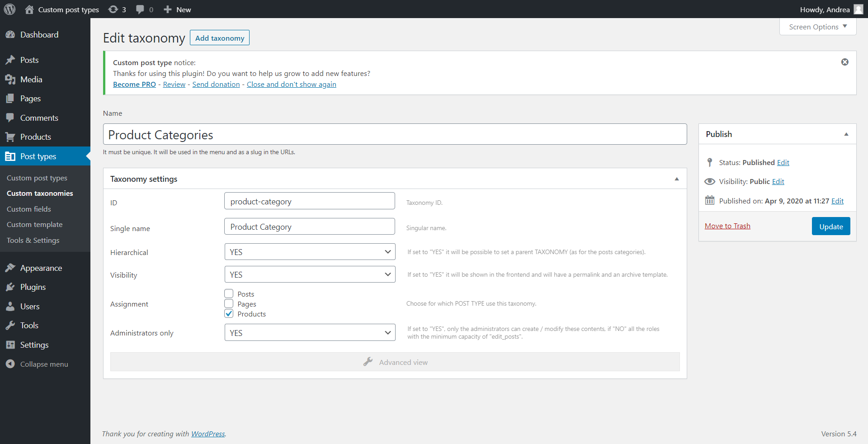Click the Users person icon

(10, 307)
